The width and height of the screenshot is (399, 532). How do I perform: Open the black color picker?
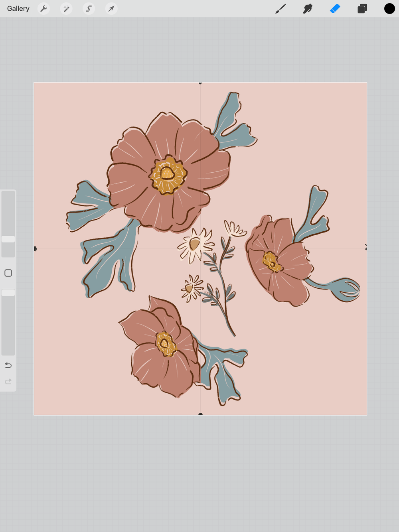click(389, 8)
